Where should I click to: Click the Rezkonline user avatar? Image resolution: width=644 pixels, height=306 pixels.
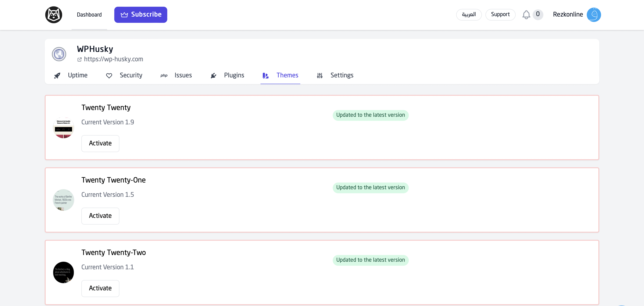(594, 15)
